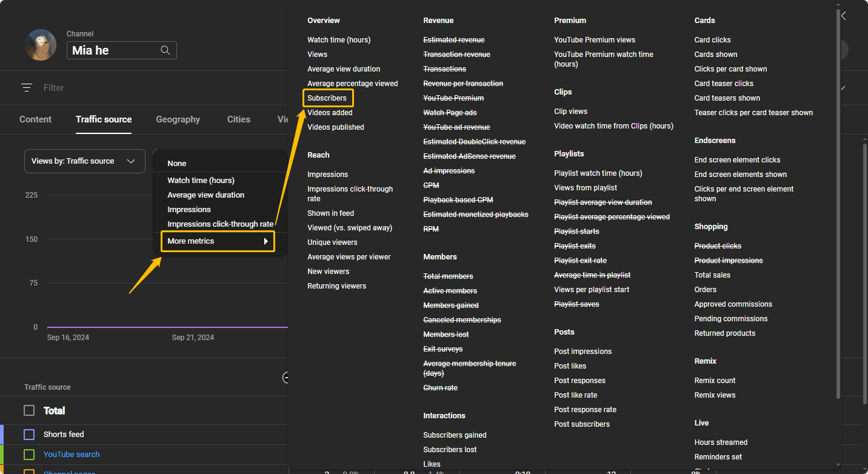Select Post like rate metric
The image size is (868, 474).
[x=575, y=395]
